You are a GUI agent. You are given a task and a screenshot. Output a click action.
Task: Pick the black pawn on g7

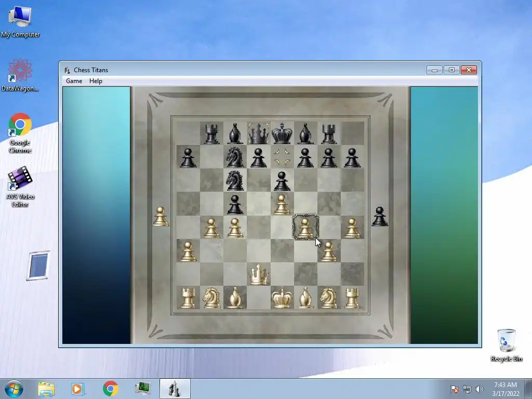tap(329, 158)
